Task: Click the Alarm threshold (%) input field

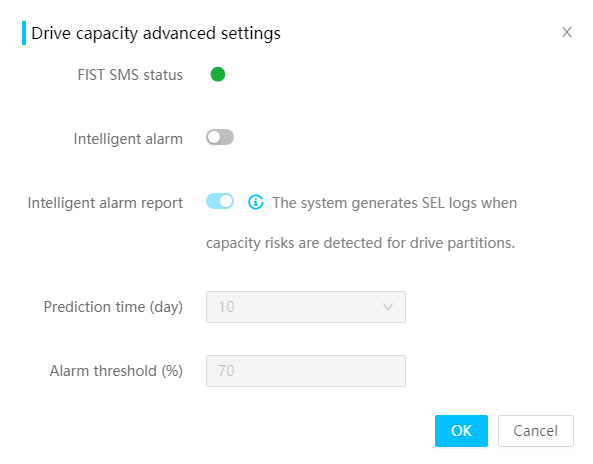Action: [306, 371]
